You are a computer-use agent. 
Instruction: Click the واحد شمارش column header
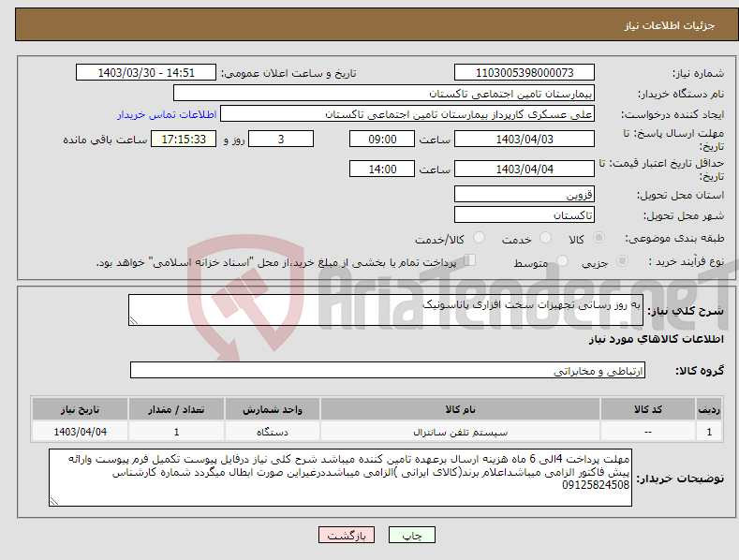(273, 409)
